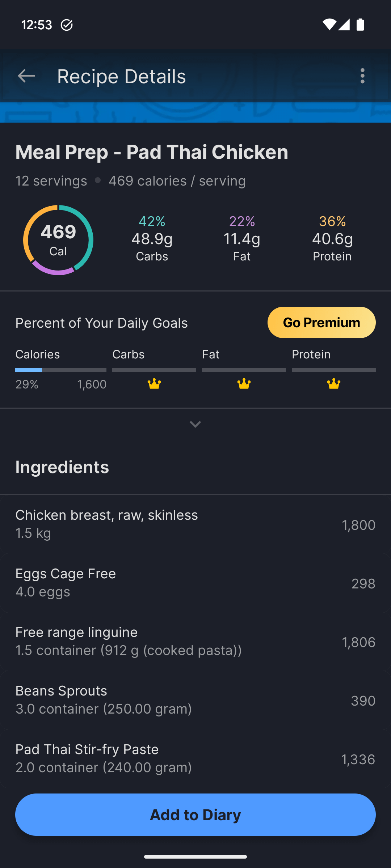Open the three-dot overflow menu
Image resolution: width=391 pixels, height=868 pixels.
362,76
